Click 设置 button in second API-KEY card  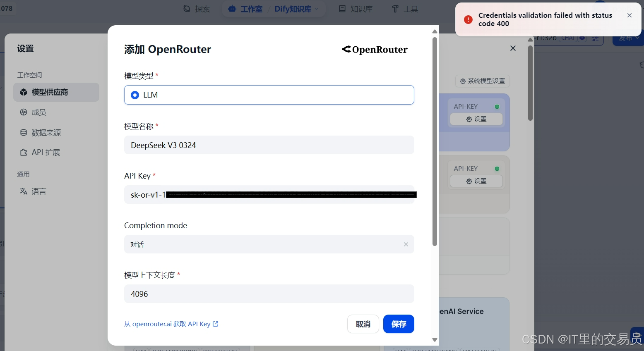[476, 181]
